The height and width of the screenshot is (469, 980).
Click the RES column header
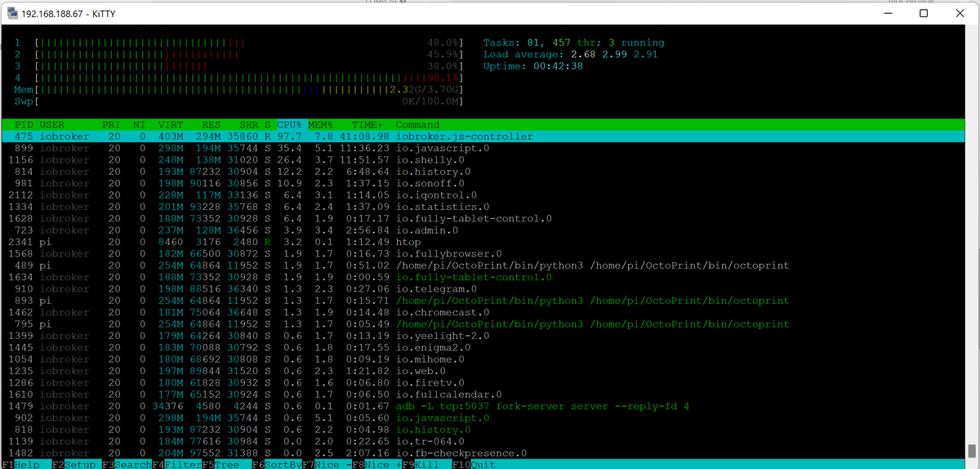coord(211,125)
